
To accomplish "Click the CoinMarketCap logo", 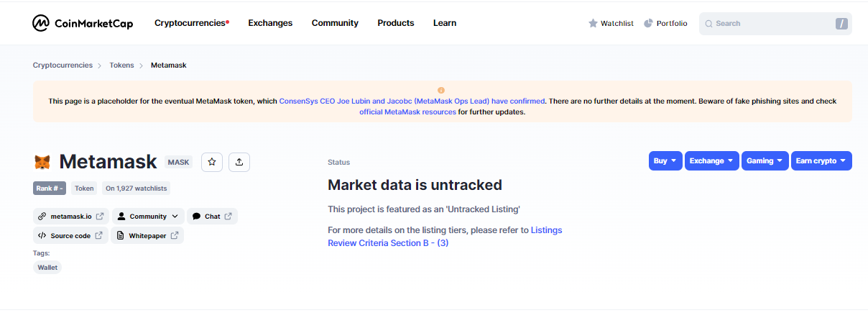I will pyautogui.click(x=83, y=23).
